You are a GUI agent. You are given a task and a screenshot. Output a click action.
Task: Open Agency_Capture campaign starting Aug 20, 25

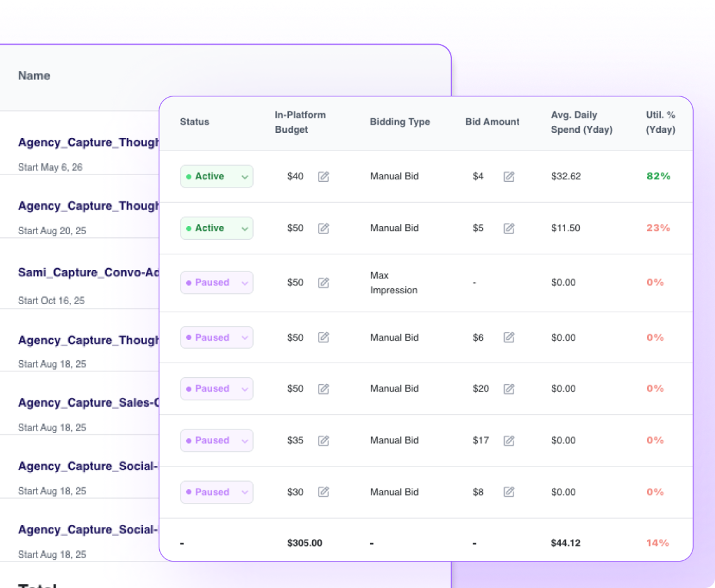point(88,206)
